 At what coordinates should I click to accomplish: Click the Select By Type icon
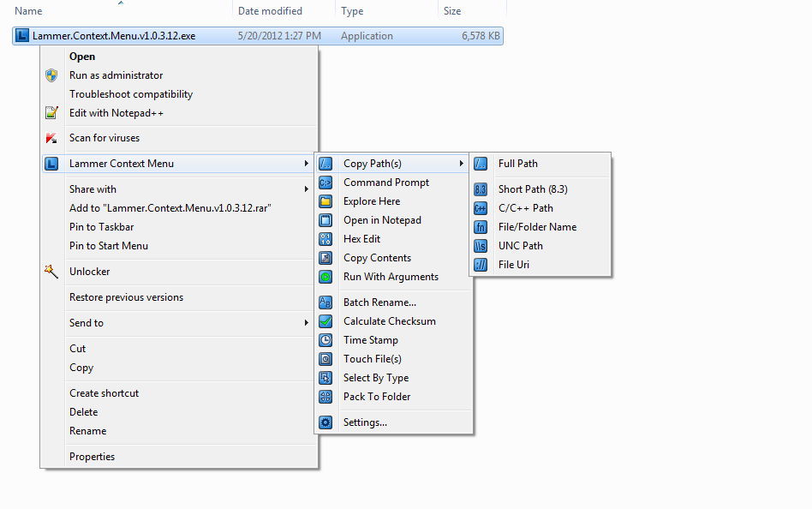pos(325,378)
